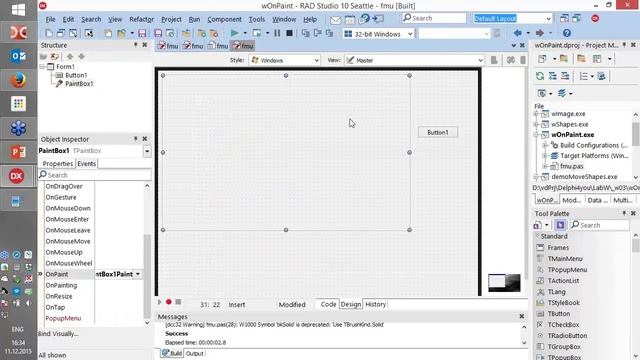Screen dimensions: 640x360
Task: Click the desktop layout icon beside the layout dropdown
Action: [564, 18]
